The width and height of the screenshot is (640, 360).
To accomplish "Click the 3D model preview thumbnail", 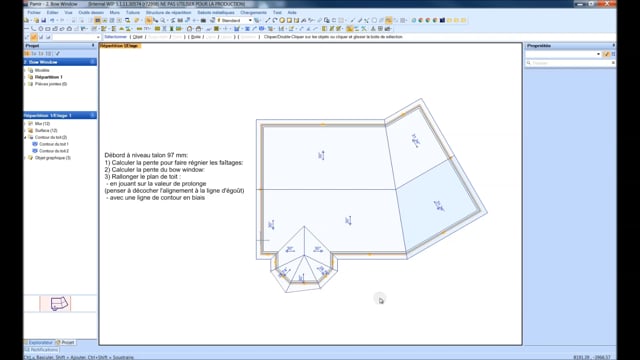I will (56, 304).
